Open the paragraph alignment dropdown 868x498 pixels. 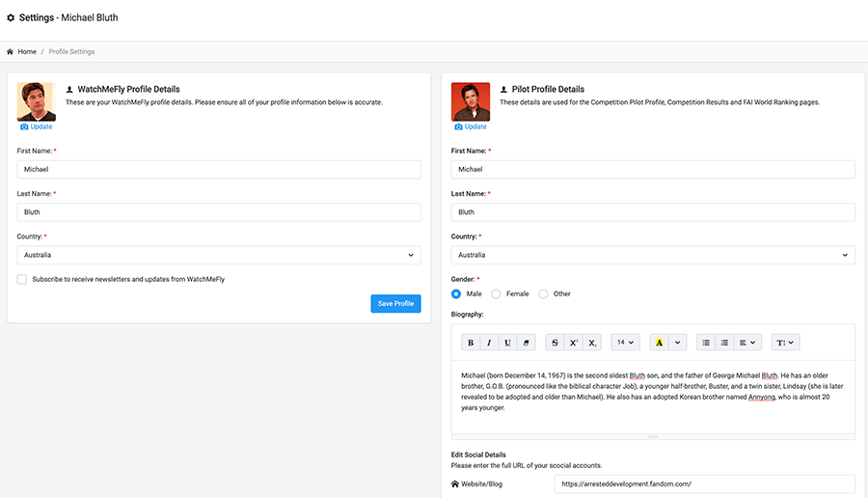[x=747, y=343]
